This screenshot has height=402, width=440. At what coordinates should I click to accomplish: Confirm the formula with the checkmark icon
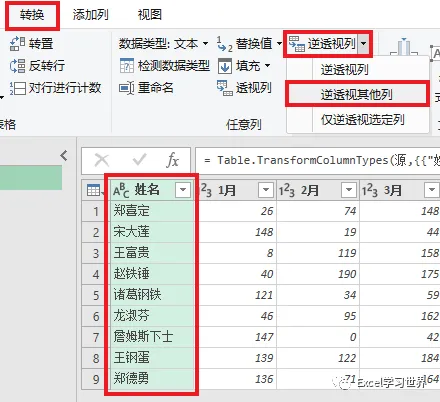139,160
